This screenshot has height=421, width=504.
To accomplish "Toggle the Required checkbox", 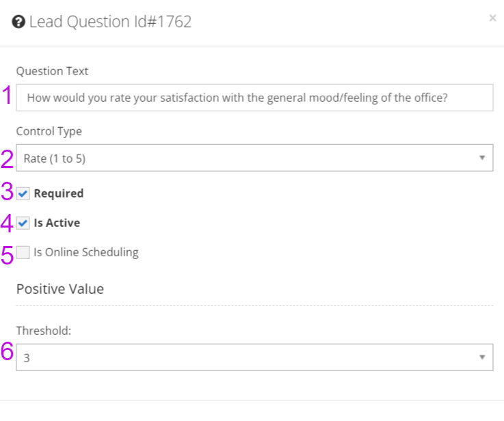I will coord(23,193).
